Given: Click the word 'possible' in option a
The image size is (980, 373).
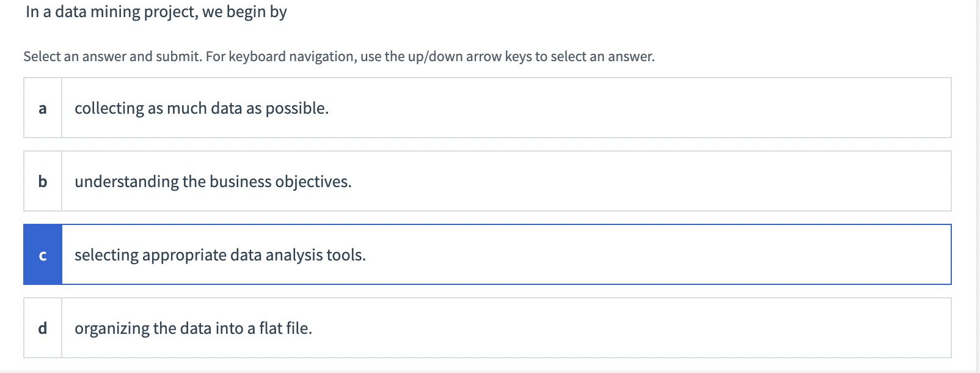Looking at the screenshot, I should point(296,108).
